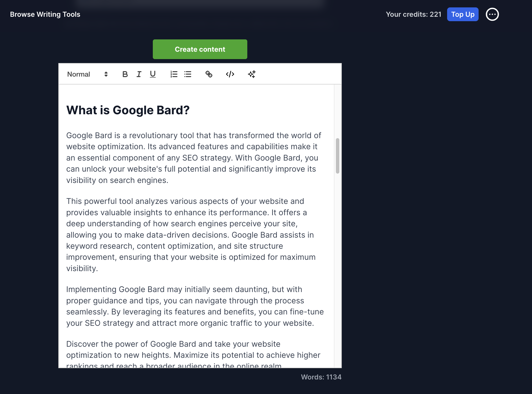Click Create content button

[x=200, y=49]
